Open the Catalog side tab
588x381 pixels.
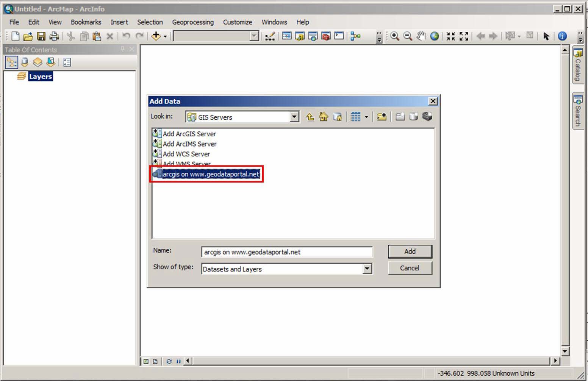(x=578, y=65)
